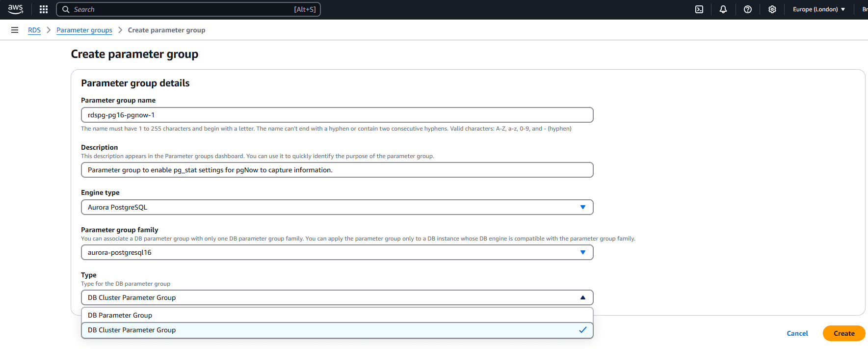Open the CloudShell terminal icon
The width and height of the screenshot is (868, 349).
[699, 9]
